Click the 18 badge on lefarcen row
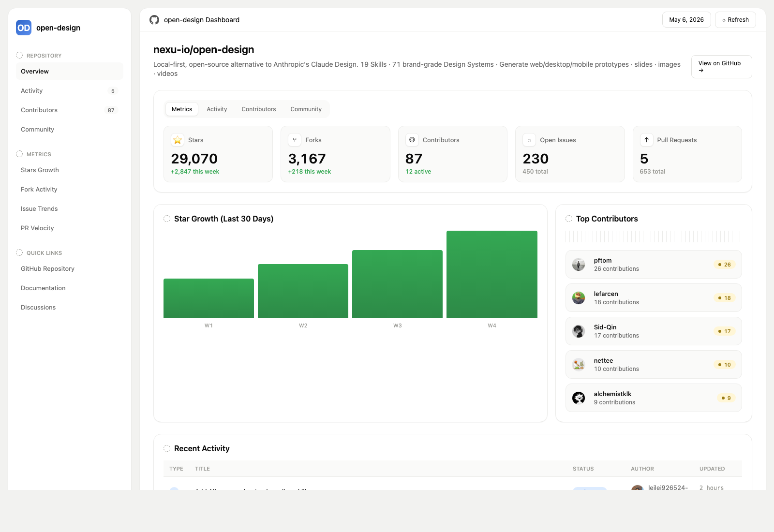The image size is (774, 532). click(724, 298)
